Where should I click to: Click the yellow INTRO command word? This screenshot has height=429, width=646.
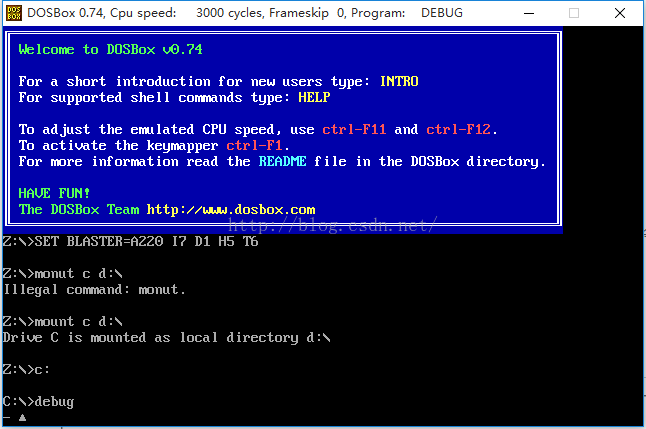click(x=399, y=81)
